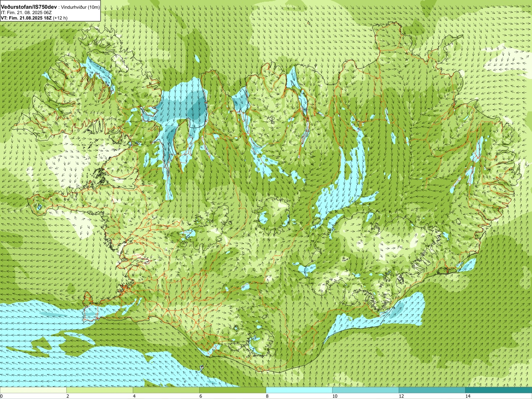The image size is (532, 399).
Task: Pick the darkest teal above-14 legend swatch
Action: click(499, 390)
